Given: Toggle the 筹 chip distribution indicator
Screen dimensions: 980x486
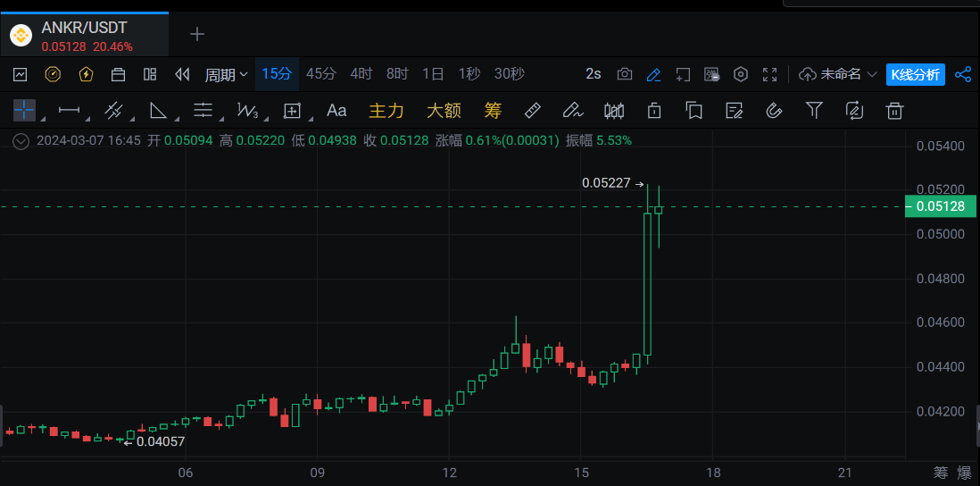Looking at the screenshot, I should click(x=493, y=111).
